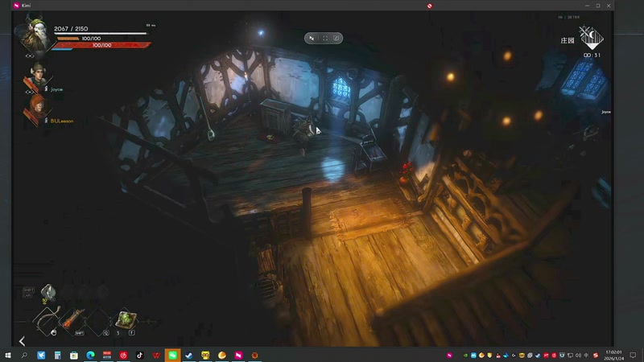
Task: Open the Windows notification center
Action: (633, 356)
